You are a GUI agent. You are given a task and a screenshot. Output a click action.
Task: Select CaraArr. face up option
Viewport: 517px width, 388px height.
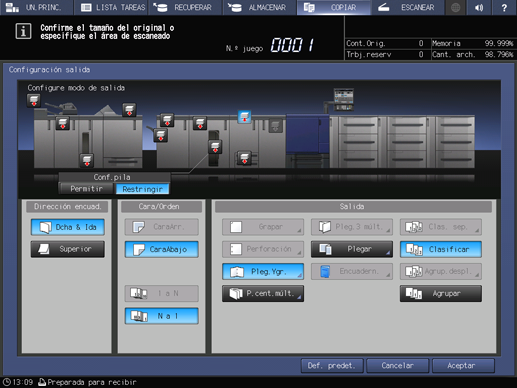pos(162,227)
